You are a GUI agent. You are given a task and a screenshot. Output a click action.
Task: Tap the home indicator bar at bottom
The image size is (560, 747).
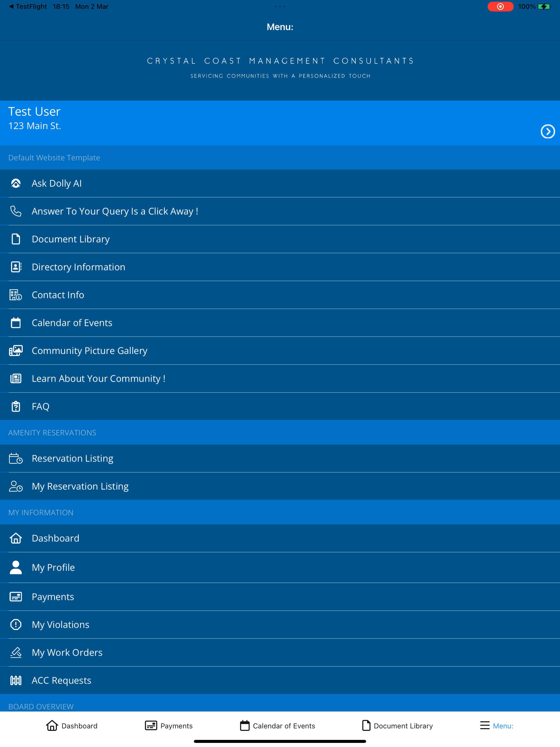[280, 741]
